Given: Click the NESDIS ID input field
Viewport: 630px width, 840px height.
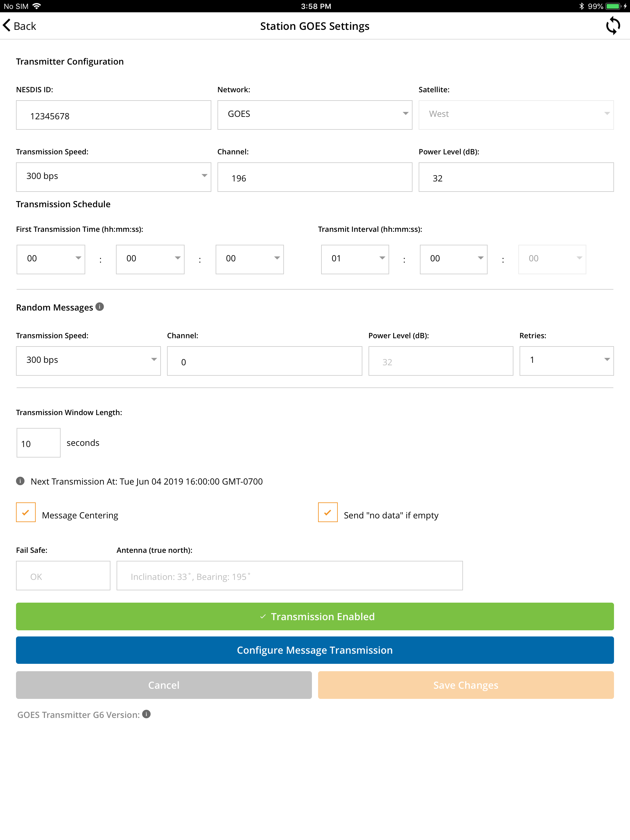Looking at the screenshot, I should pyautogui.click(x=113, y=115).
